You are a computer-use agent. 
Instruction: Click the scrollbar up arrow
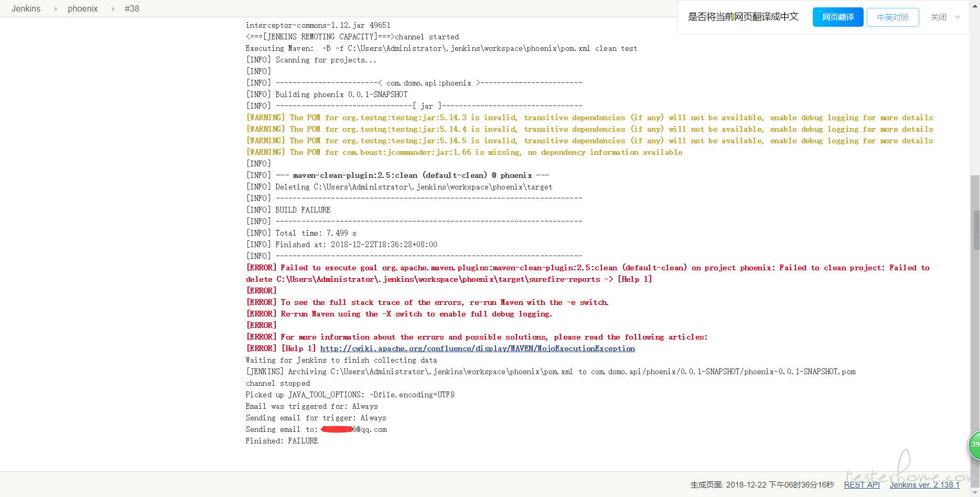[x=975, y=3]
